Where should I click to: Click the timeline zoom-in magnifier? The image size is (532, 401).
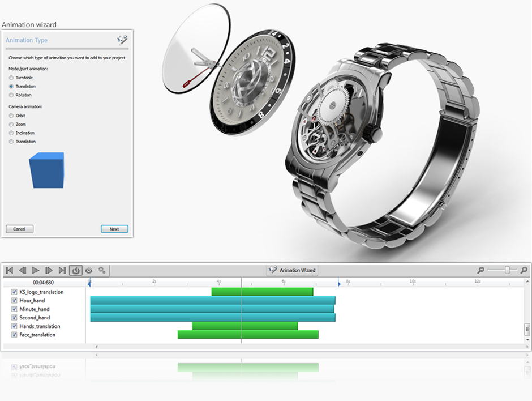(524, 270)
